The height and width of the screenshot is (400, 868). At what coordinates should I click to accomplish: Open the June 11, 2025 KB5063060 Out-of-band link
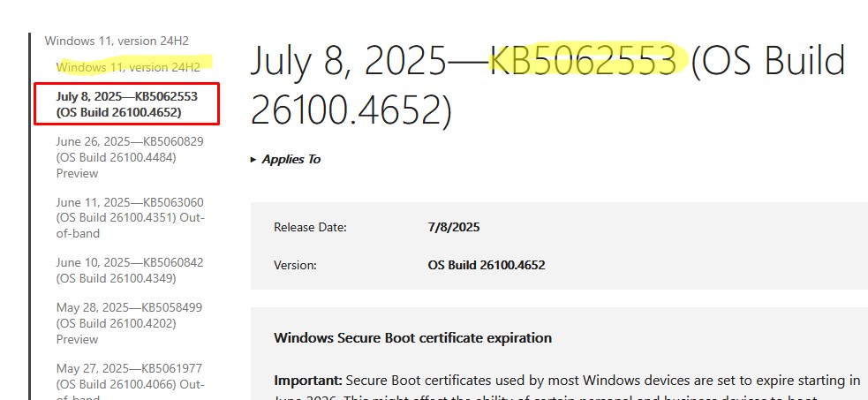pyautogui.click(x=130, y=218)
